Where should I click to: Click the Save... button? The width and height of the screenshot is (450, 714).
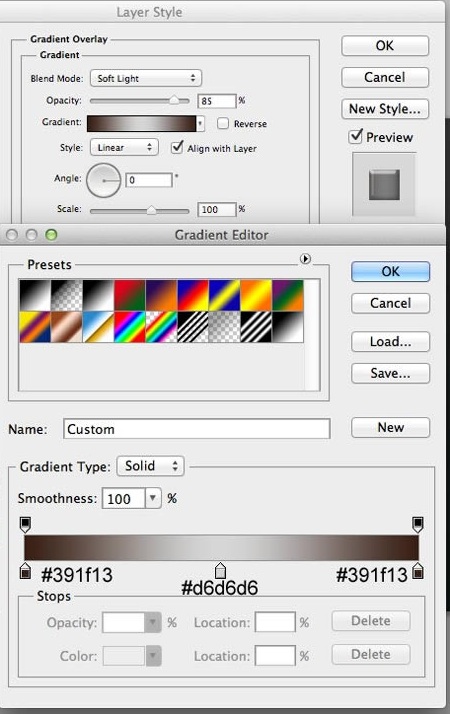(390, 373)
